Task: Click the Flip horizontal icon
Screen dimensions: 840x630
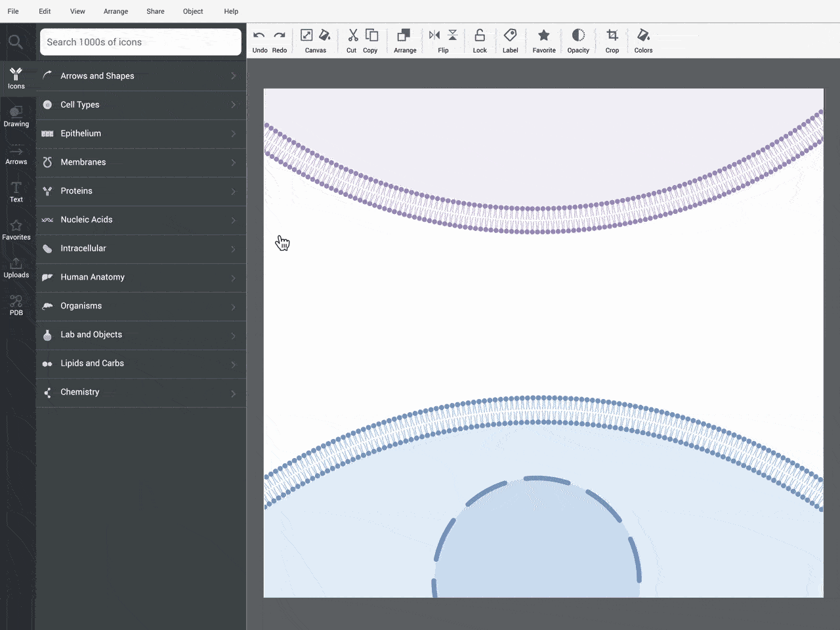Action: point(434,35)
